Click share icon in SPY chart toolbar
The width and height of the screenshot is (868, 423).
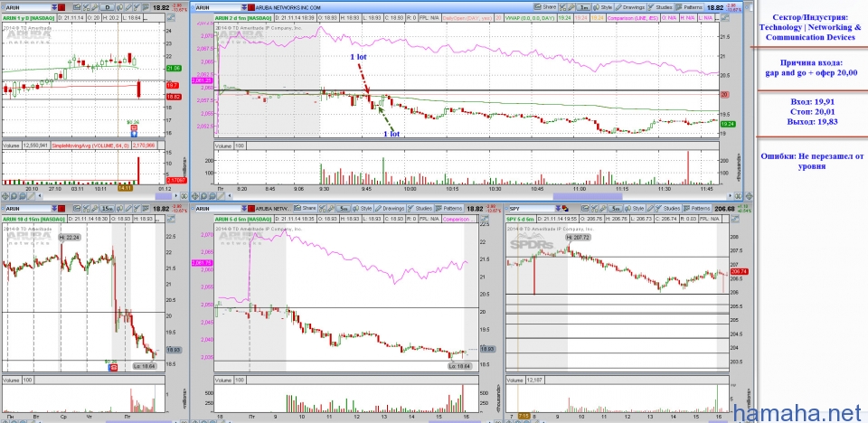586,208
